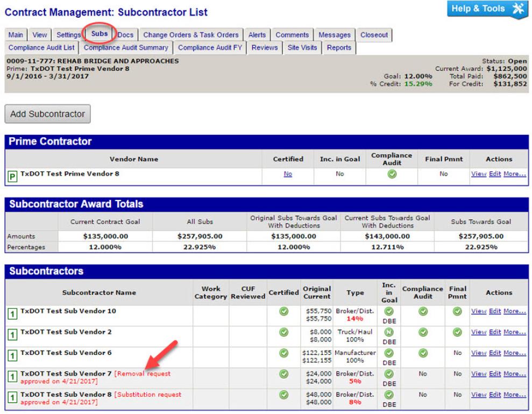Switch to the Docs tab
Image resolution: width=532 pixels, height=414 pixels.
(125, 35)
